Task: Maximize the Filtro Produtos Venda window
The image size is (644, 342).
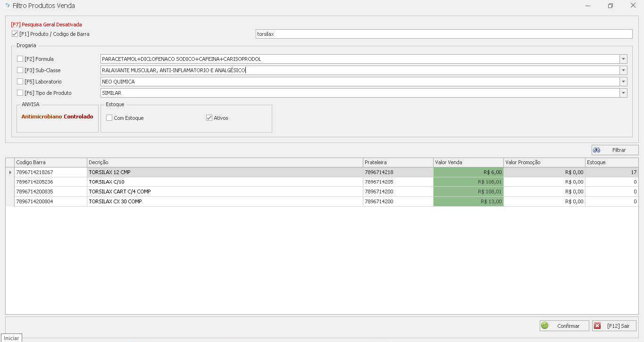Action: tap(610, 6)
